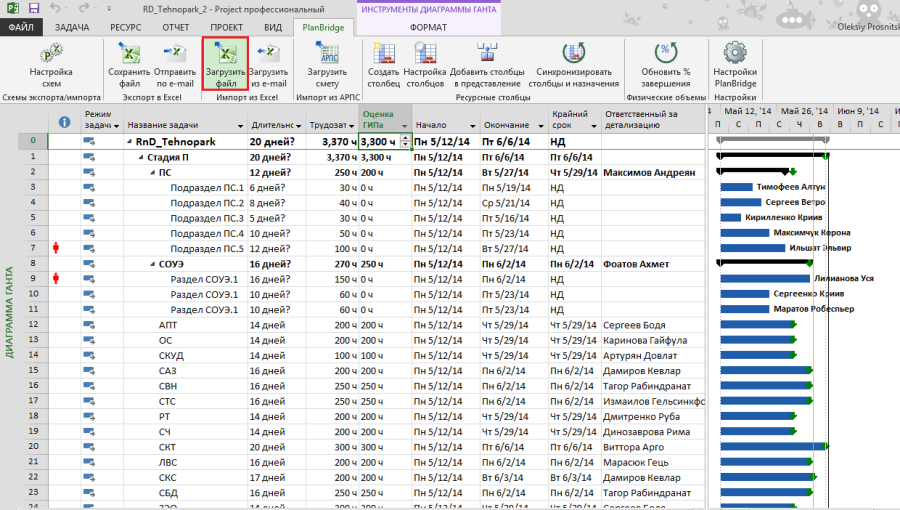Screen dimensions: 900x510
Task: Collapse the СОУЭ summary task
Action: point(153,264)
